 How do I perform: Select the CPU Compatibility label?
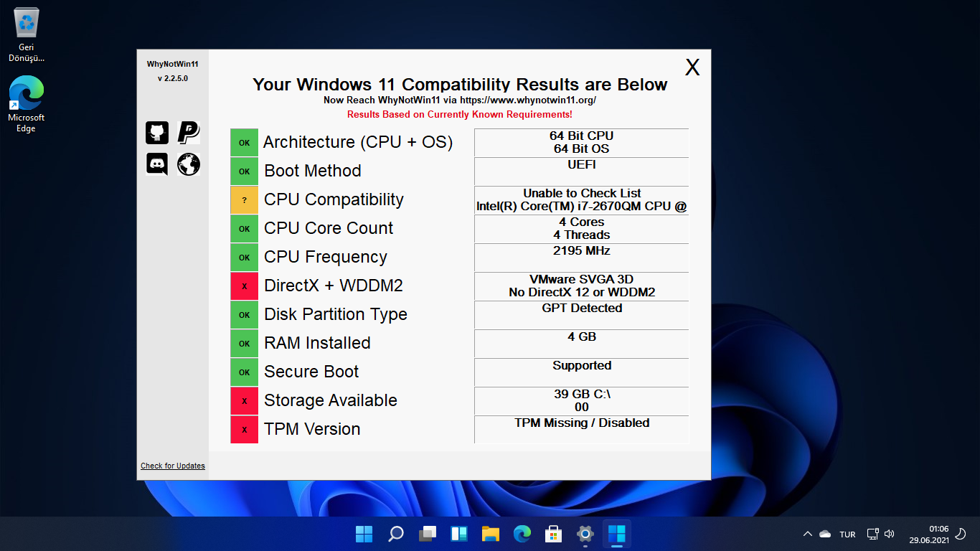[x=334, y=199]
